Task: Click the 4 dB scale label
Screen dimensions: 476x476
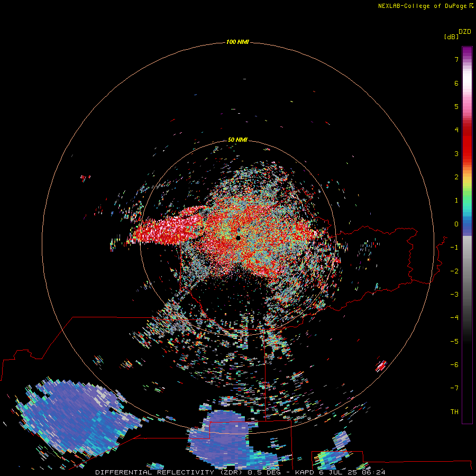Action: [456, 130]
